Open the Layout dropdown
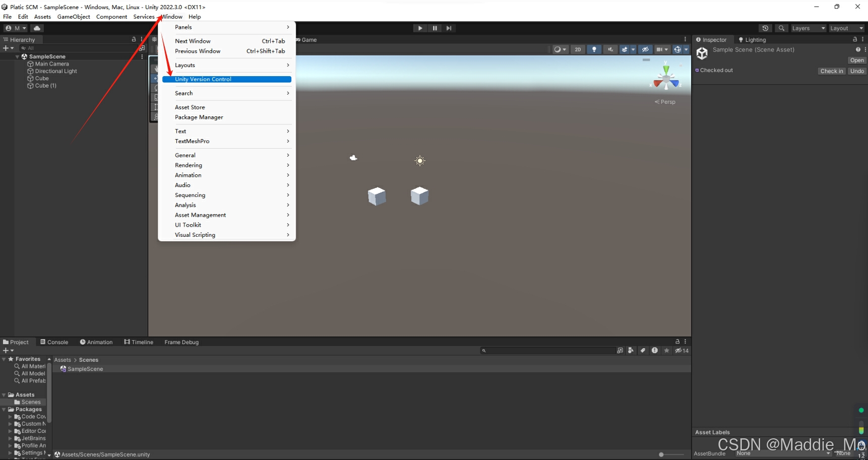 click(846, 28)
